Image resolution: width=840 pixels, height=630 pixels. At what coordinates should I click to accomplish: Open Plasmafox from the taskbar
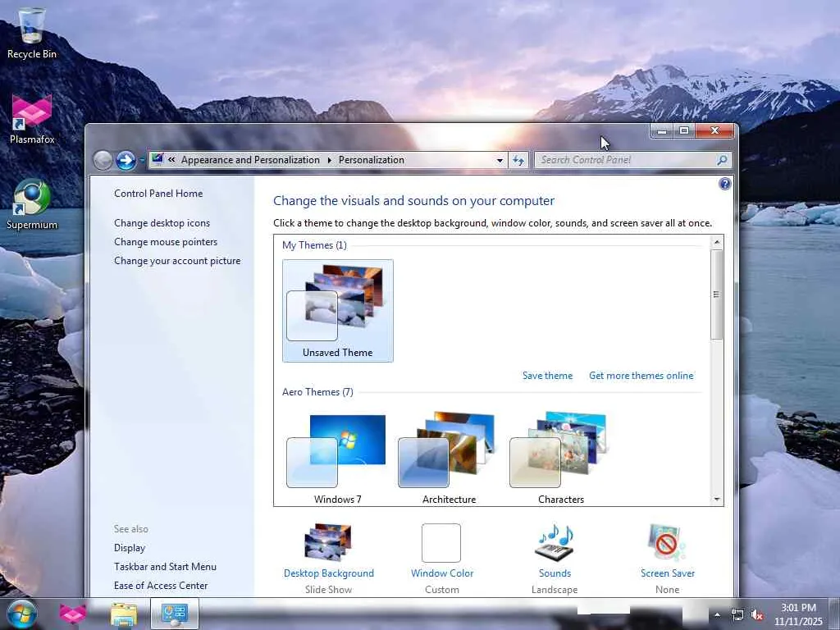point(72,614)
